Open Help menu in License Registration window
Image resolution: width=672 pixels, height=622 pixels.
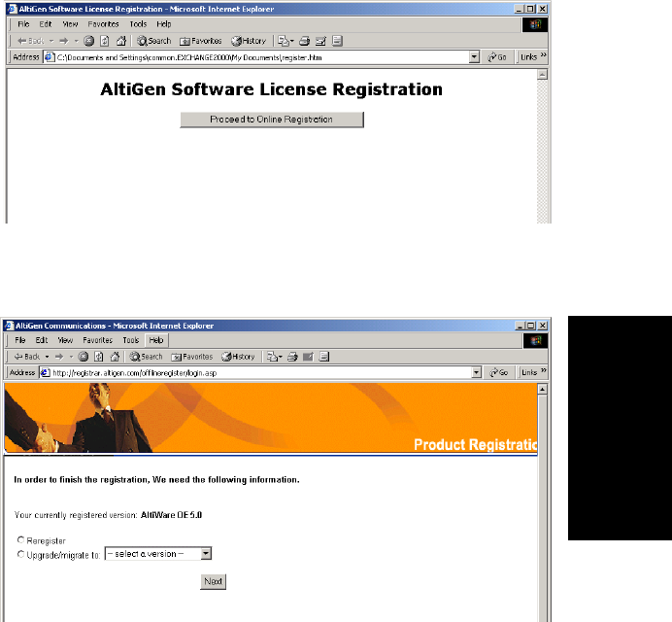[x=164, y=24]
